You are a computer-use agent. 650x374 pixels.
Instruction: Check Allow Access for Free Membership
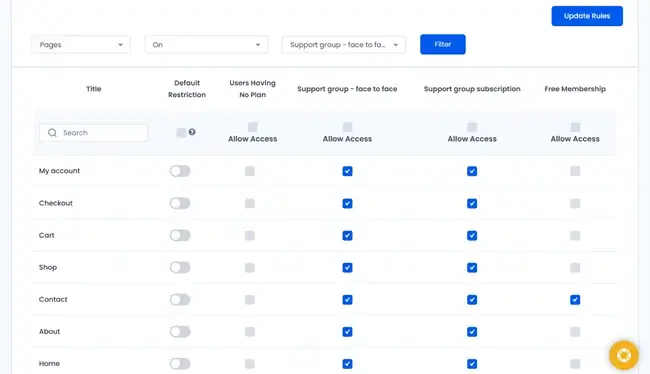pos(575,127)
